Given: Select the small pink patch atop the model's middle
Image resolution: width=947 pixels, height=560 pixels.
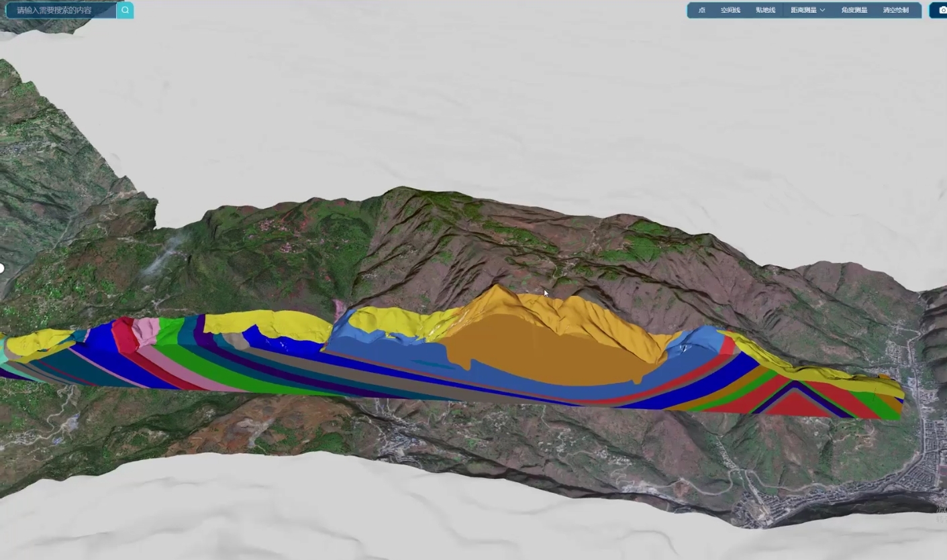Looking at the screenshot, I should pyautogui.click(x=341, y=309).
